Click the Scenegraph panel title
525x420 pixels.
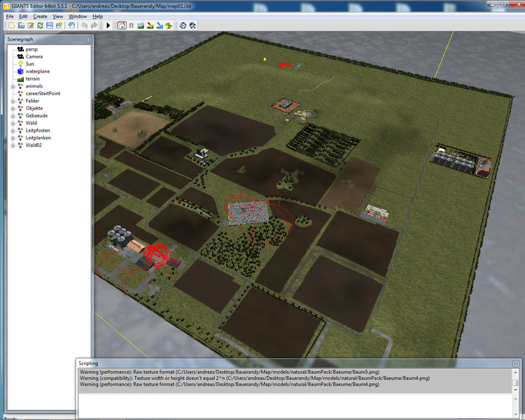click(x=20, y=39)
